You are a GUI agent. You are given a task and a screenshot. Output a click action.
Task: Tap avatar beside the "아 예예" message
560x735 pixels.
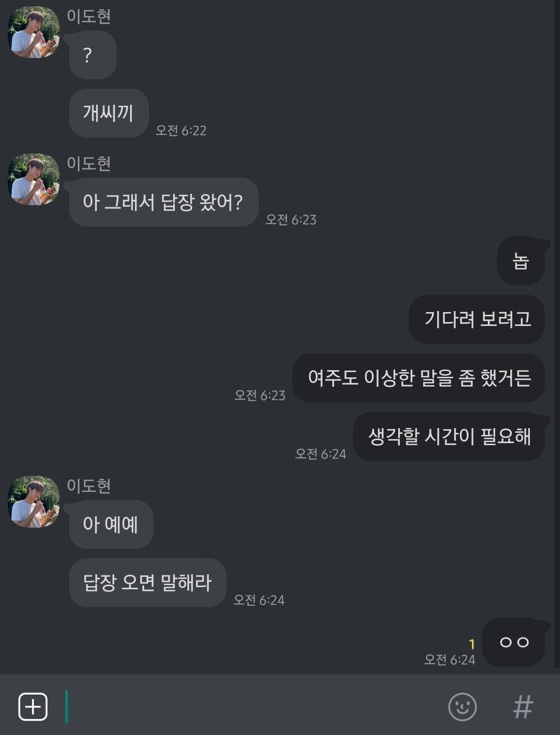coord(34,502)
